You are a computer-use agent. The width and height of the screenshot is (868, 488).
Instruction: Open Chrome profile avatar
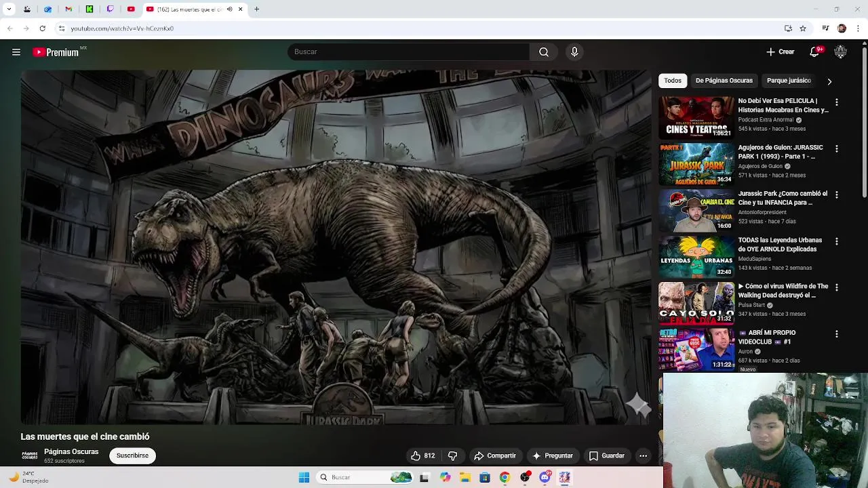pos(842,28)
